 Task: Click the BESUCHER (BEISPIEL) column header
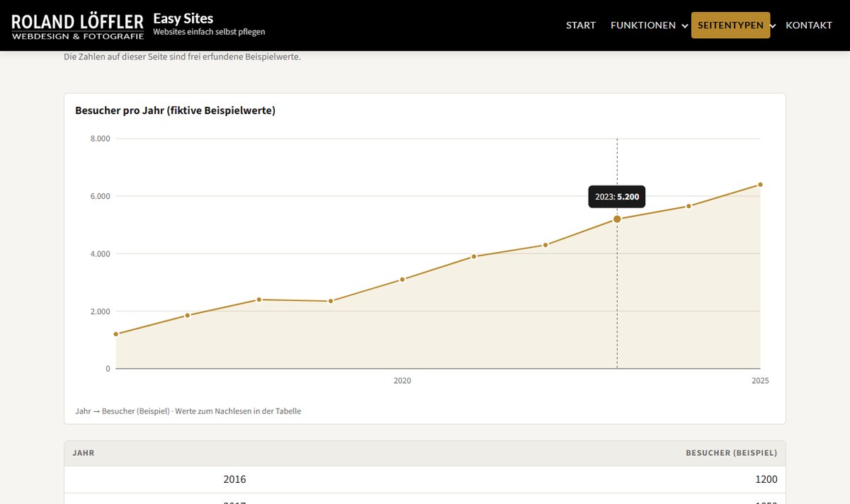(731, 453)
